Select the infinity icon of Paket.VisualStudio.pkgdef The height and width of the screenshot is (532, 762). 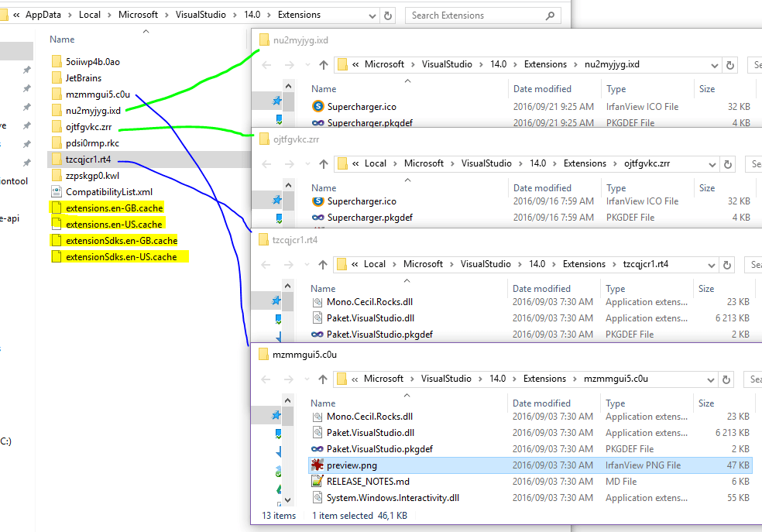click(317, 334)
